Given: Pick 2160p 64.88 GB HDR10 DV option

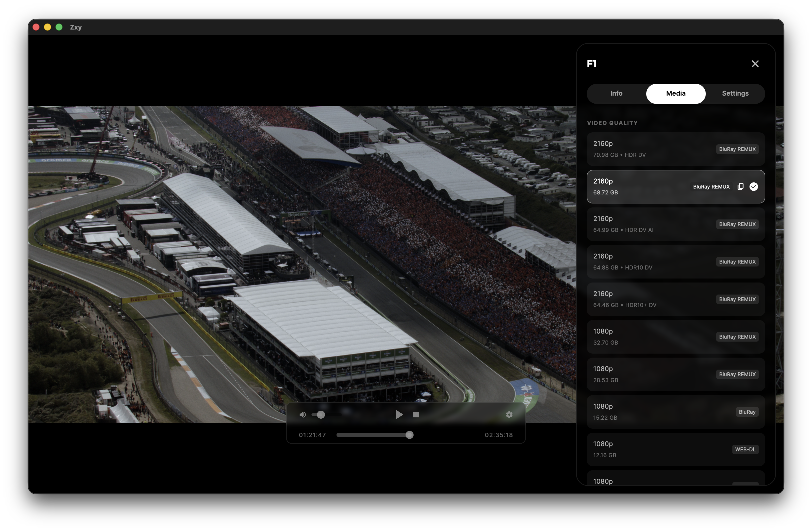Looking at the screenshot, I should click(x=675, y=262).
